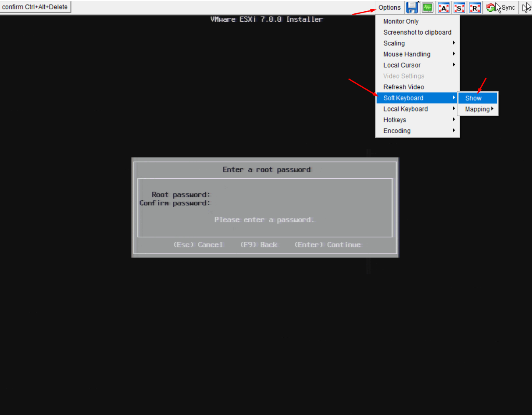Click the 'Enter a root password' heading
Screen dimensions: 532x415
click(x=267, y=170)
